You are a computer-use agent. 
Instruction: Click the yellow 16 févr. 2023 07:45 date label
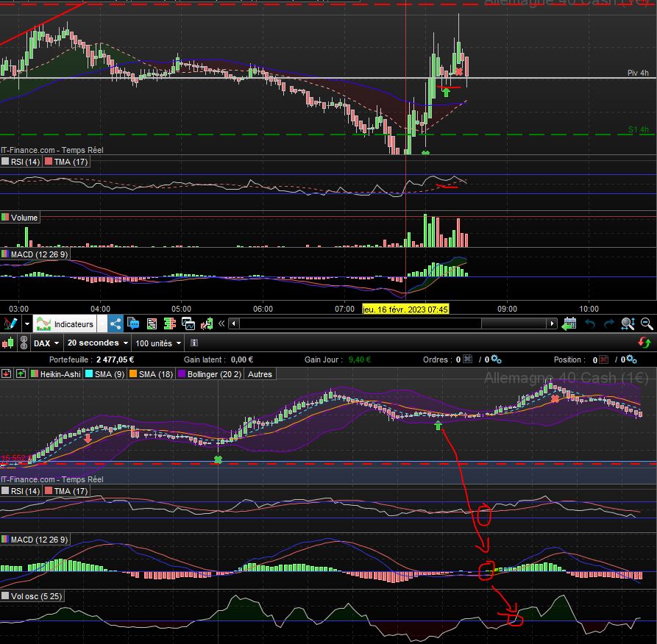[405, 309]
